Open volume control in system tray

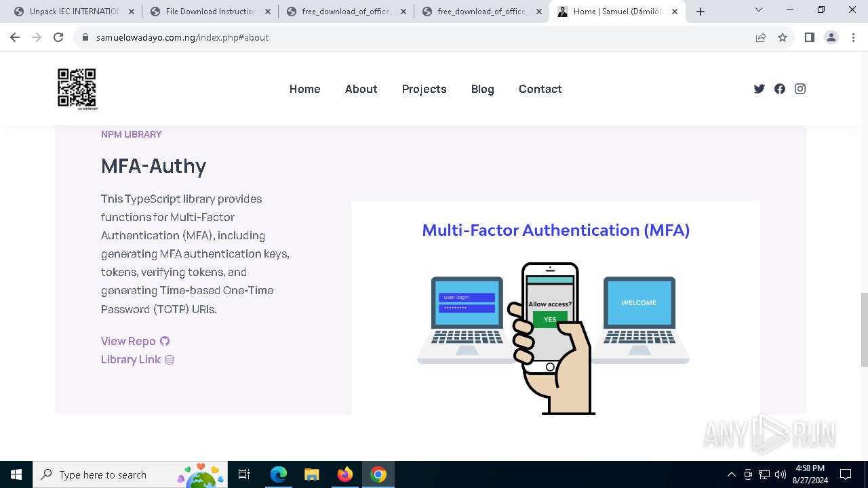[x=781, y=474]
